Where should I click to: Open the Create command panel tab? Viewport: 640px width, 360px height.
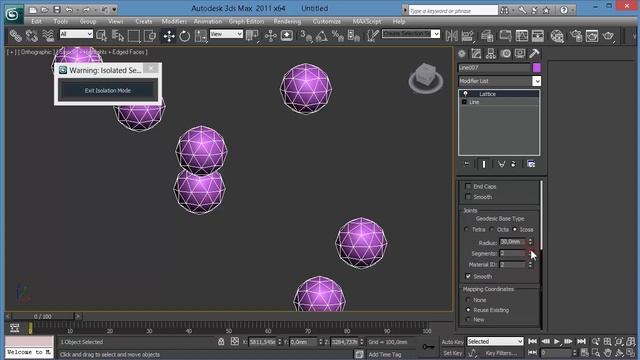(462, 53)
